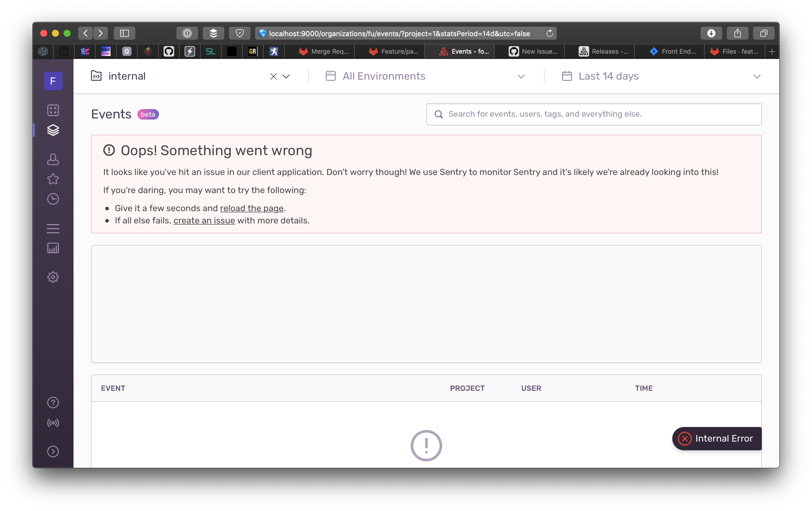Open the user assignment icon in sidebar
Image resolution: width=812 pixels, height=511 pixels.
coord(53,159)
